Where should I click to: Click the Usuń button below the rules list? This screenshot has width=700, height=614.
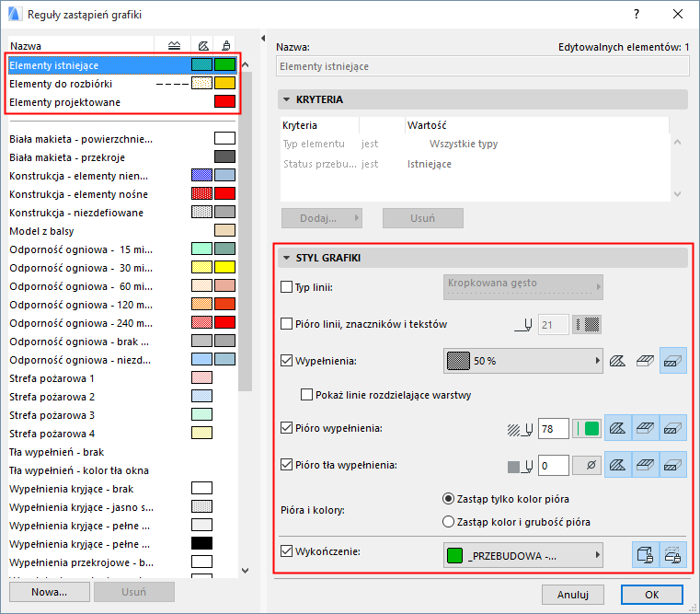[134, 592]
